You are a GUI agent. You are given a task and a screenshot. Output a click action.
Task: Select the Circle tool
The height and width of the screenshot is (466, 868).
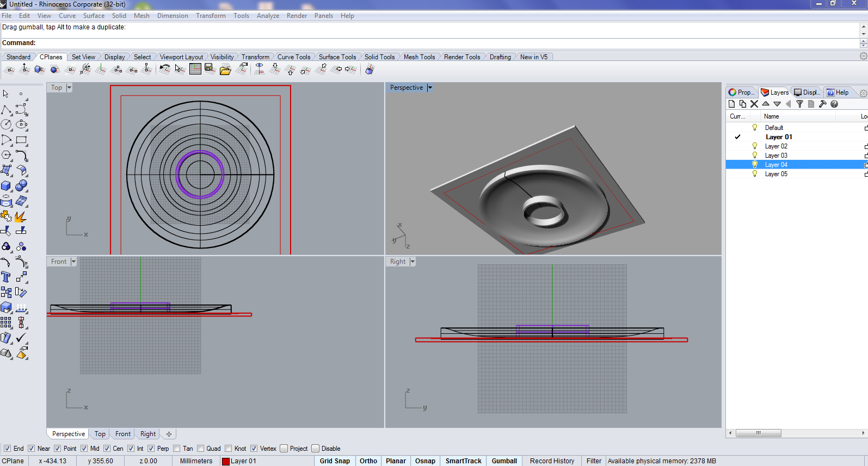[6, 125]
